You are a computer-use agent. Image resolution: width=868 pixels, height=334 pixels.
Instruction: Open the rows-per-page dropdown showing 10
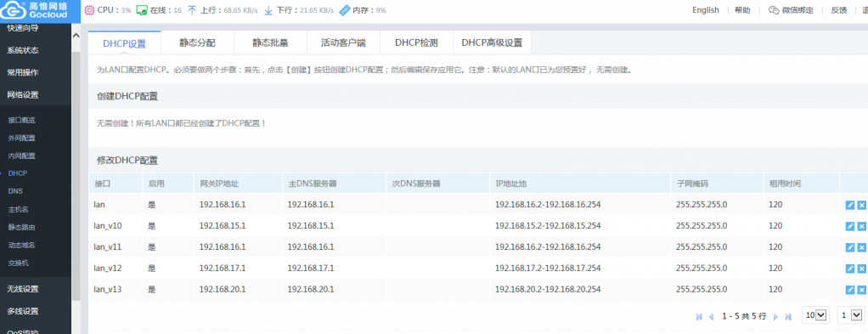coord(816,315)
